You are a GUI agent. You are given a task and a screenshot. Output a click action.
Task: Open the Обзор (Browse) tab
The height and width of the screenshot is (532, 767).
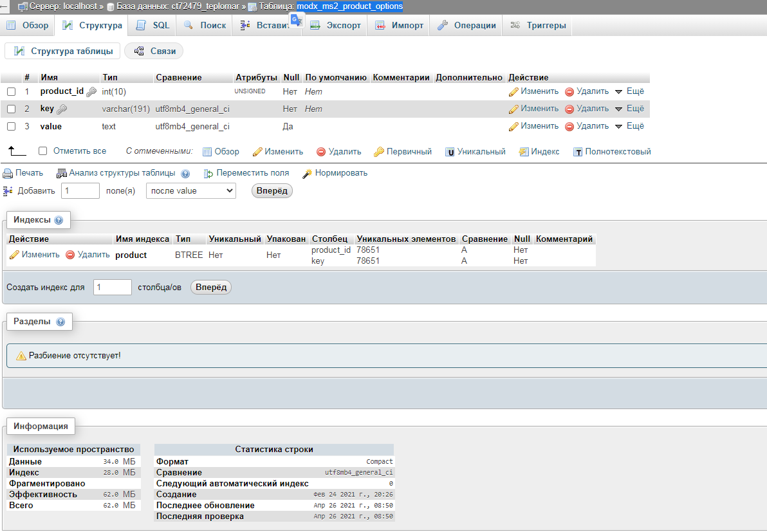tap(28, 26)
